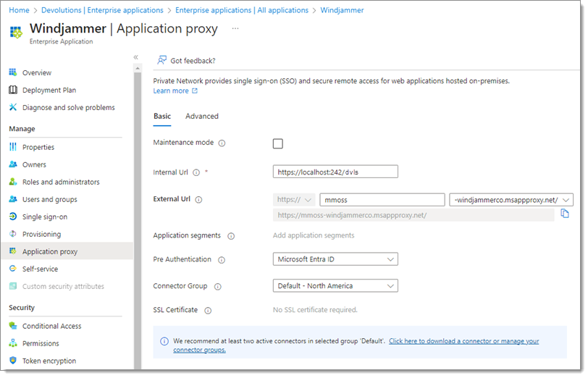
Task: Open Conditional Access in the sidebar
Action: click(51, 326)
